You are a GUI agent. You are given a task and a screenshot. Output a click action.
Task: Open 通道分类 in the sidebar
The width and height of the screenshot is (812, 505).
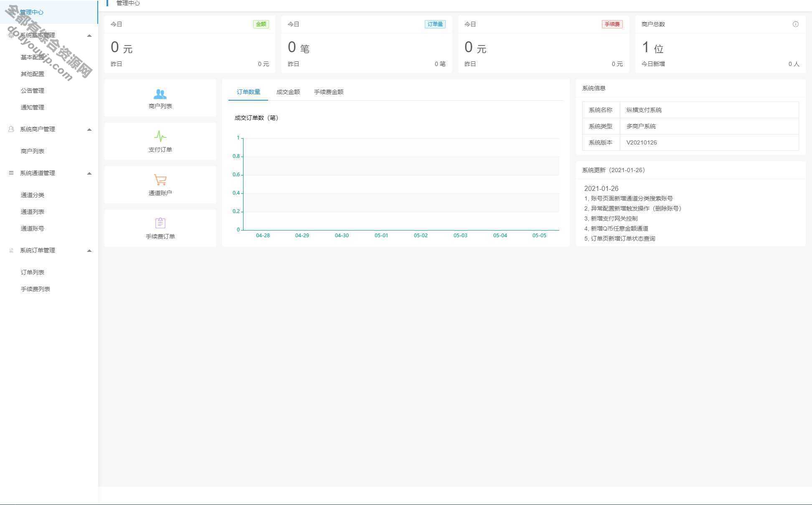click(33, 195)
